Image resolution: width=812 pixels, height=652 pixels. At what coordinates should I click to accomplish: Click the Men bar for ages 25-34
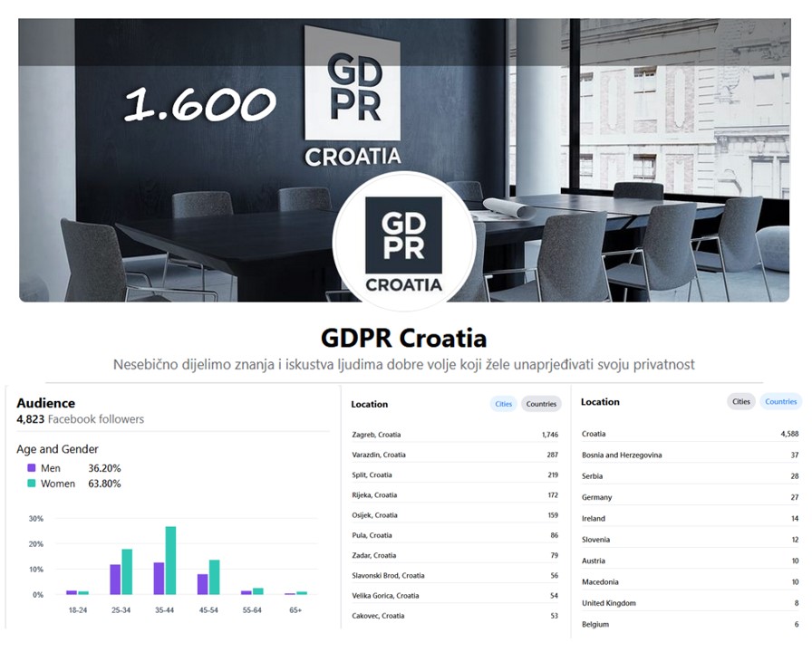[x=115, y=580]
